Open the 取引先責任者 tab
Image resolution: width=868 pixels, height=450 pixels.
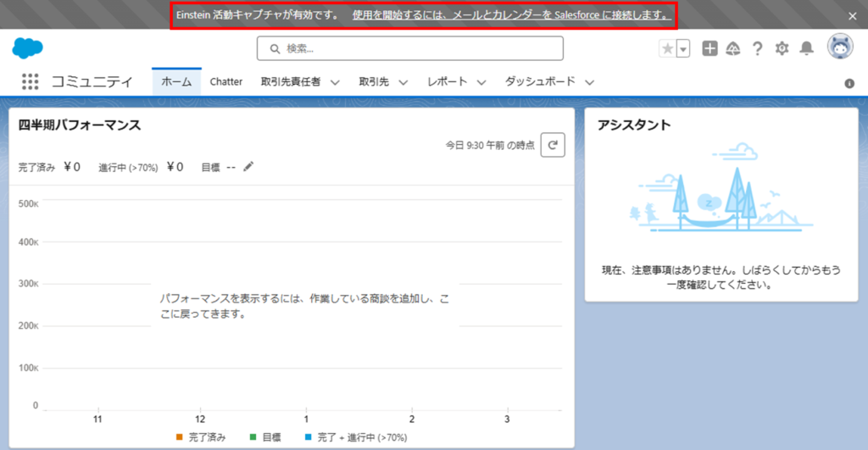click(x=291, y=82)
